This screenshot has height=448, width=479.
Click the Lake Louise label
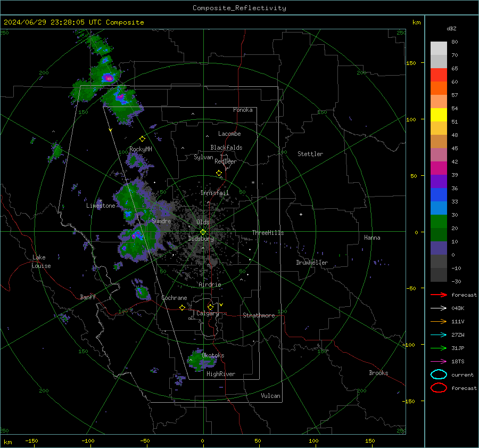[x=41, y=262]
